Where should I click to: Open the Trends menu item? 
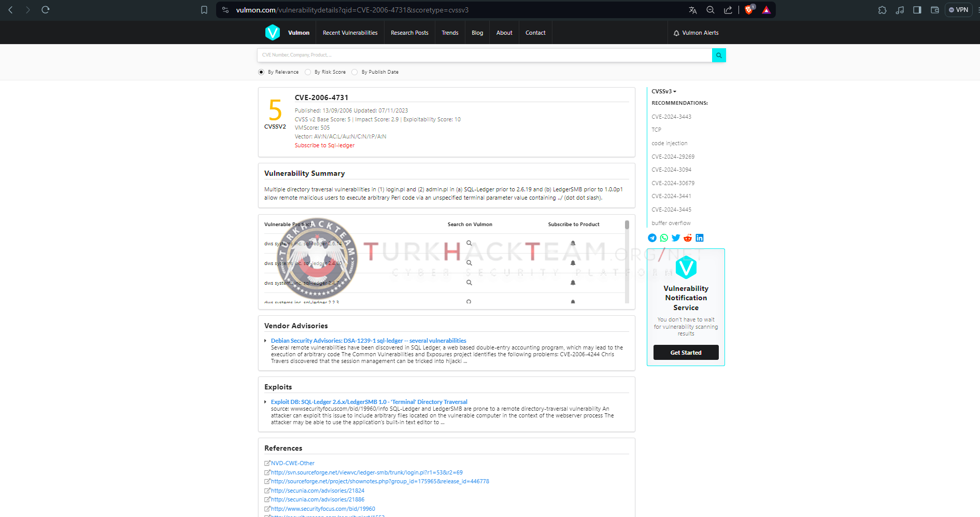pyautogui.click(x=450, y=33)
